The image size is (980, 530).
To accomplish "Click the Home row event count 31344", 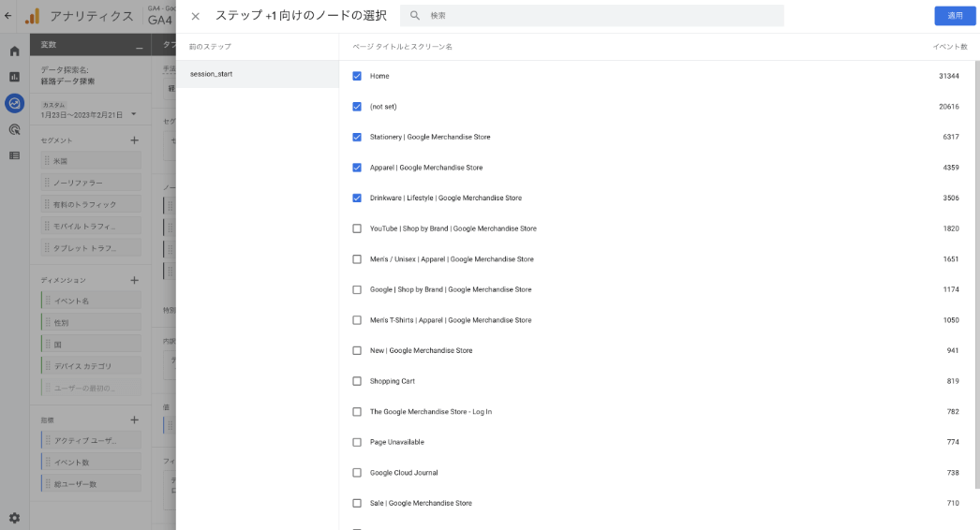I will click(949, 76).
